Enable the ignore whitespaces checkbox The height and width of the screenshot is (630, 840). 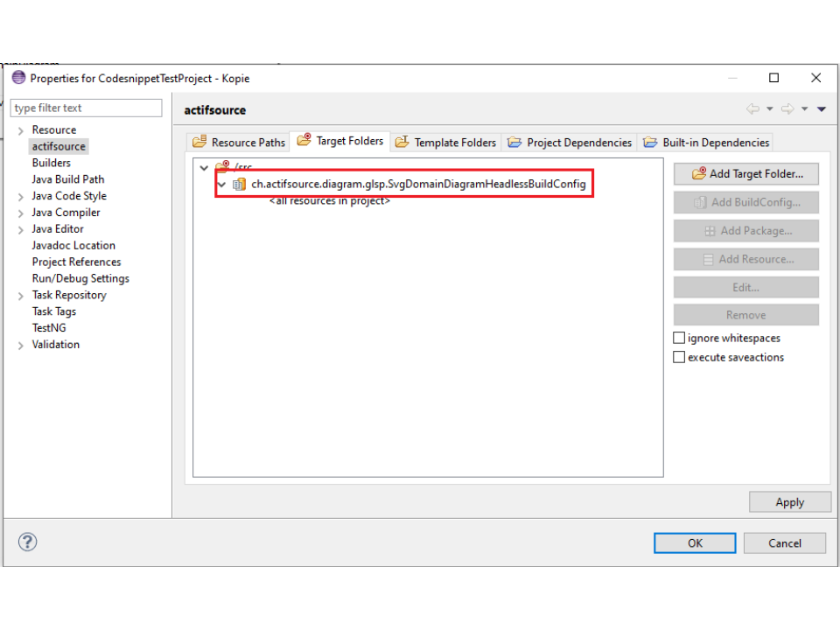(x=679, y=338)
